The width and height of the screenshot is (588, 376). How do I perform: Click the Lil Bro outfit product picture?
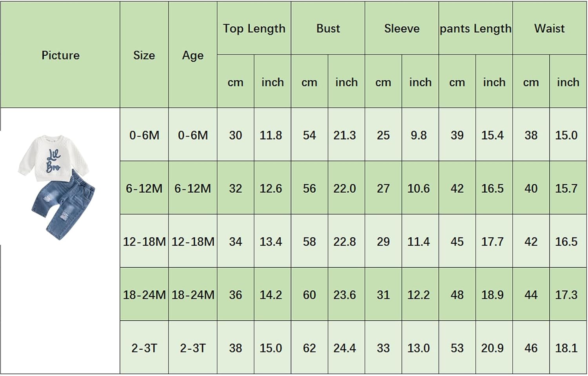[x=57, y=187]
